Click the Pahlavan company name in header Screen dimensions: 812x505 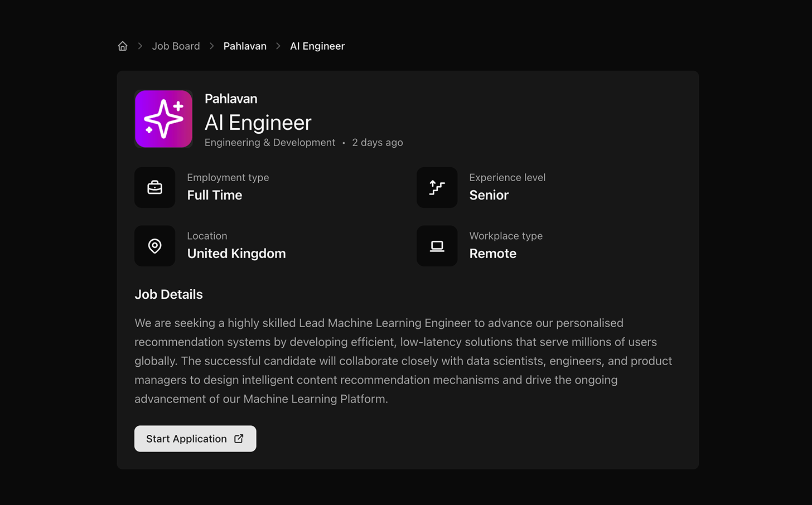[231, 99]
